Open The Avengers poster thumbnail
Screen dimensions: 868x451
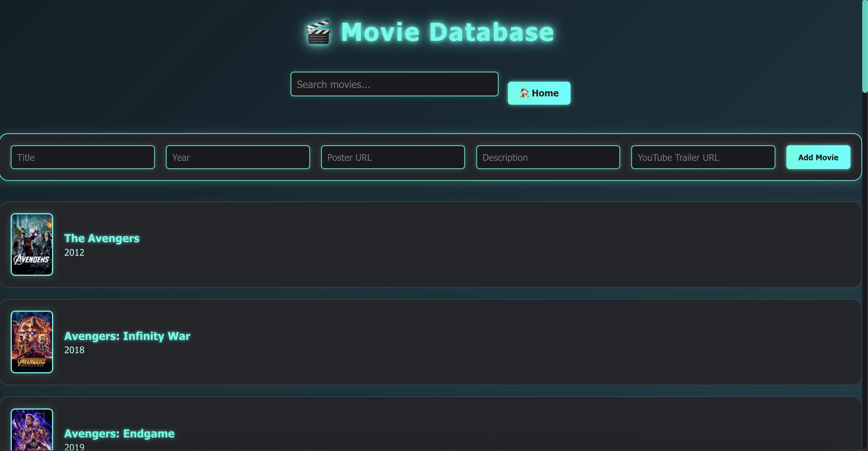click(x=32, y=244)
